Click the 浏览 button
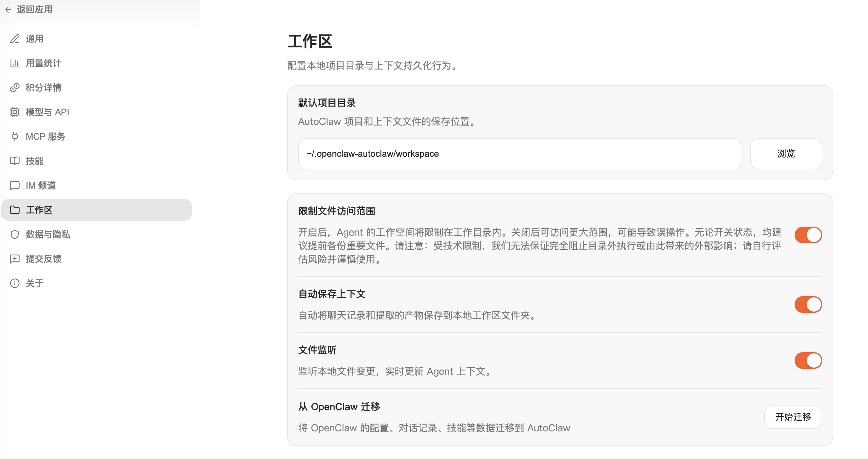Viewport: 868px width, 459px height. [x=786, y=154]
